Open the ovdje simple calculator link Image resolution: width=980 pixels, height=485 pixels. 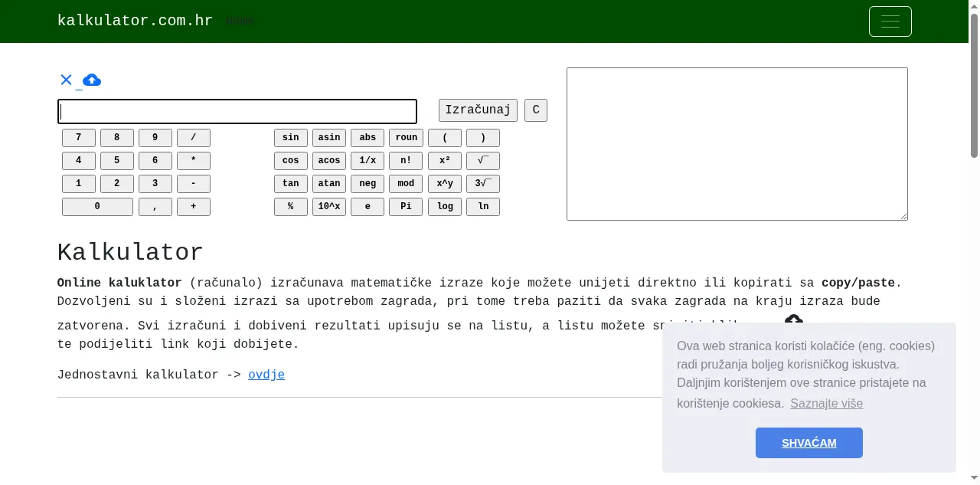tap(266, 375)
